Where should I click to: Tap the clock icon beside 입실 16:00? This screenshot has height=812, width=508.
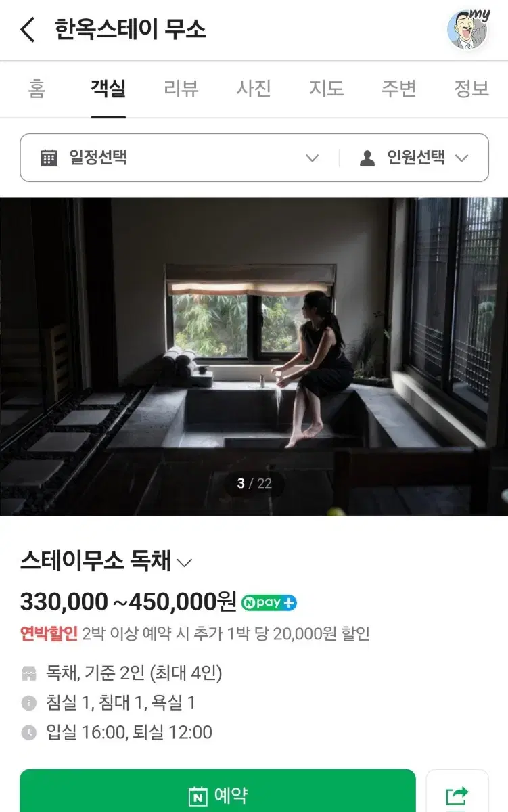(28, 733)
